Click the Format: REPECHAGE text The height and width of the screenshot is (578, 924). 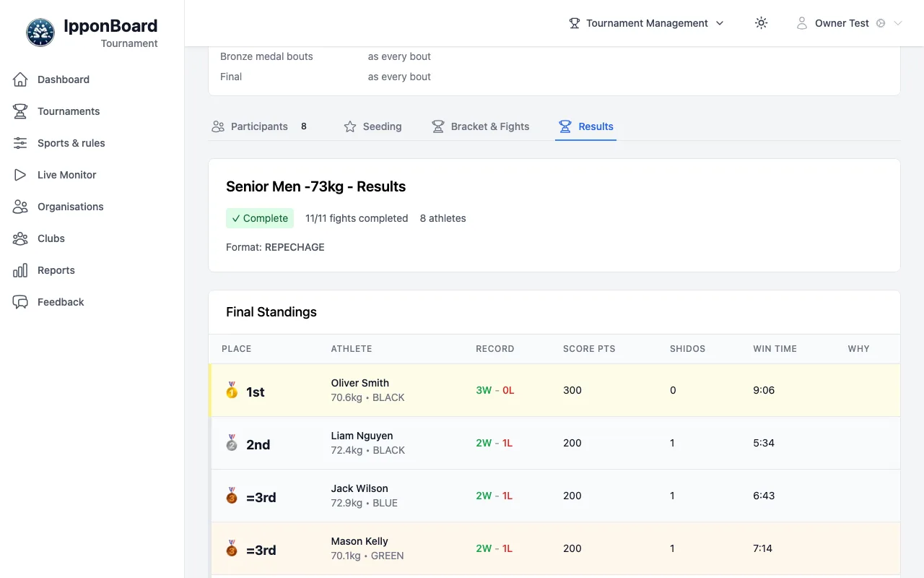point(275,247)
